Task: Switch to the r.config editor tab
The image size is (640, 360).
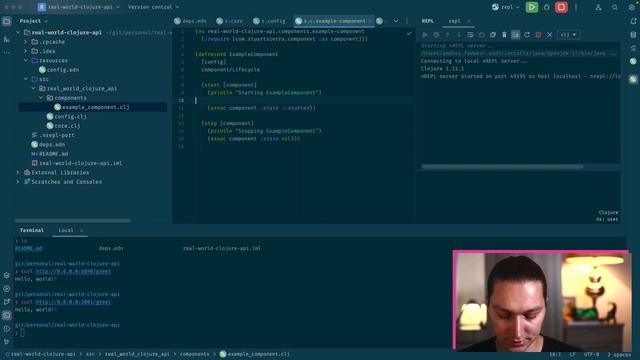Action: (269, 21)
